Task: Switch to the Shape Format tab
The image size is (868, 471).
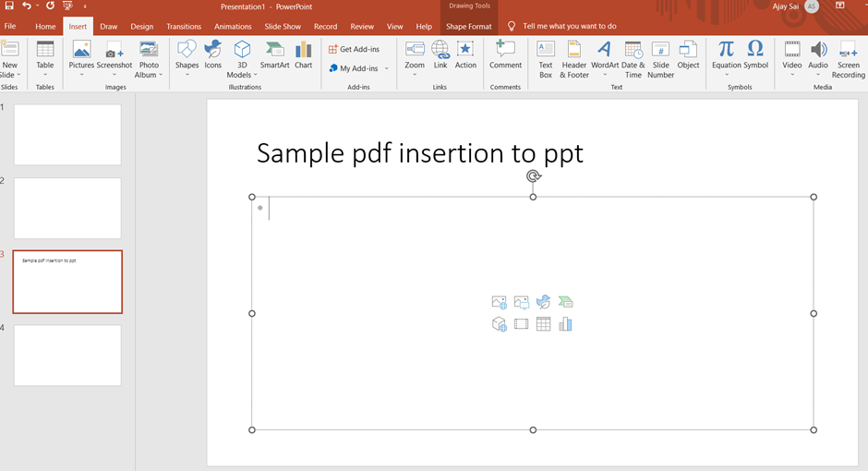Action: (469, 27)
